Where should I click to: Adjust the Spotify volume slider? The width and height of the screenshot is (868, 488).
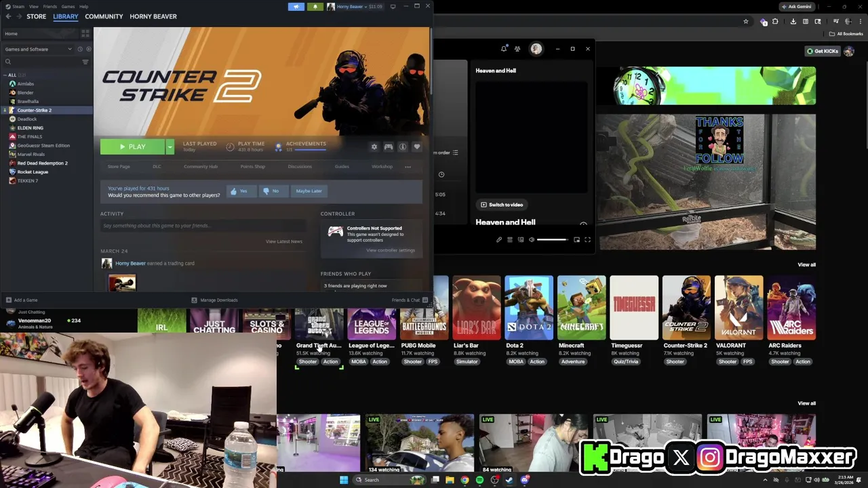point(552,239)
